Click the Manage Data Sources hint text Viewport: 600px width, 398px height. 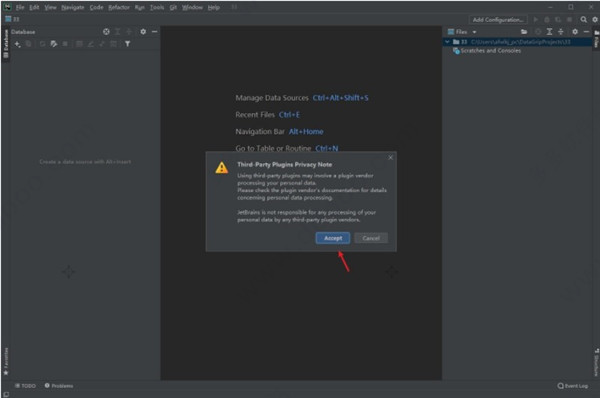pyautogui.click(x=272, y=98)
